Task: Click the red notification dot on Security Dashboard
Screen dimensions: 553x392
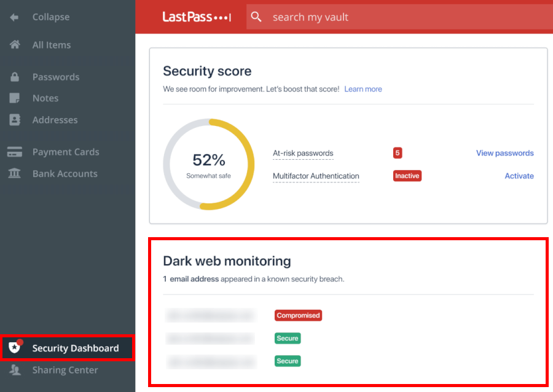Action: click(x=18, y=342)
